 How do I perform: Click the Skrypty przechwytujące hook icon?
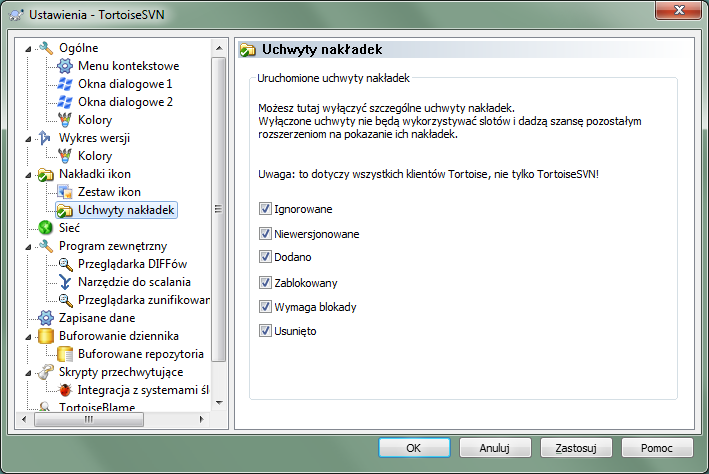click(46, 372)
